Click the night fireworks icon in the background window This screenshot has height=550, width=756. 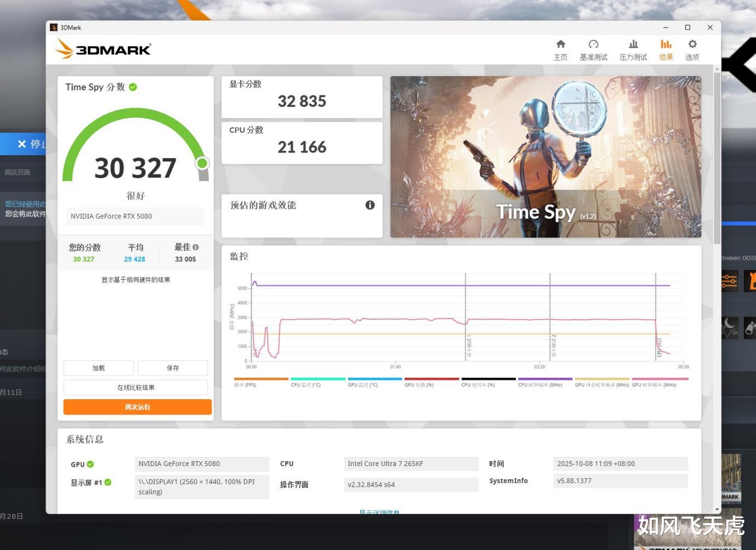click(730, 328)
